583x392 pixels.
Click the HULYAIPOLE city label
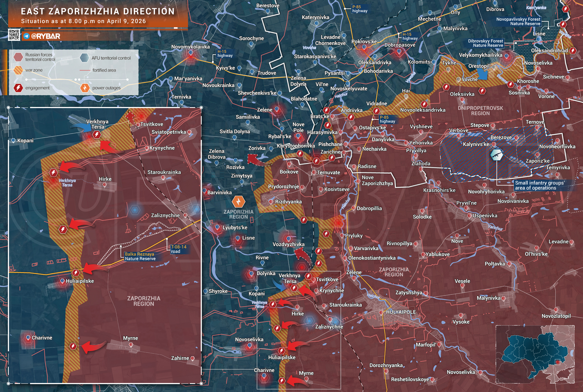pyautogui.click(x=401, y=312)
